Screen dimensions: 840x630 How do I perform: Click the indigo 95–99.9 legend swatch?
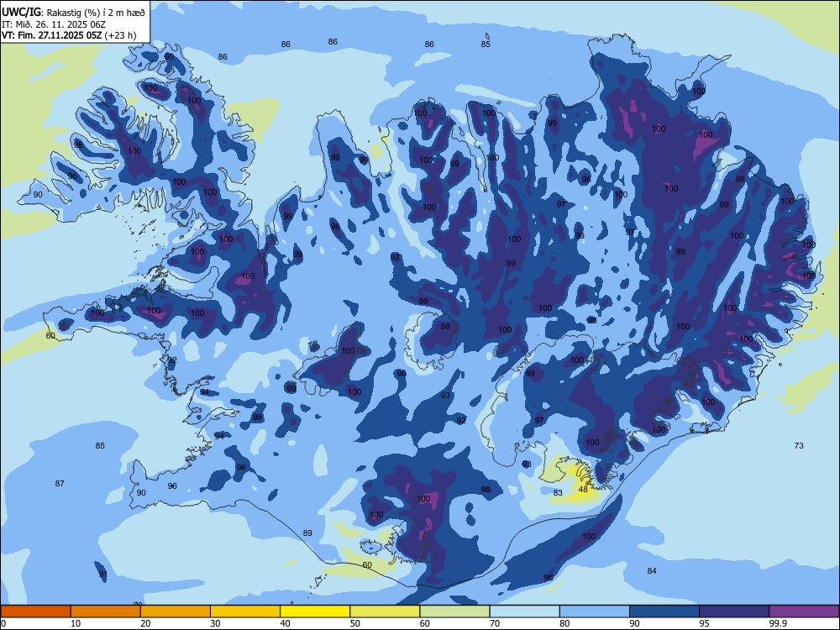click(734, 612)
